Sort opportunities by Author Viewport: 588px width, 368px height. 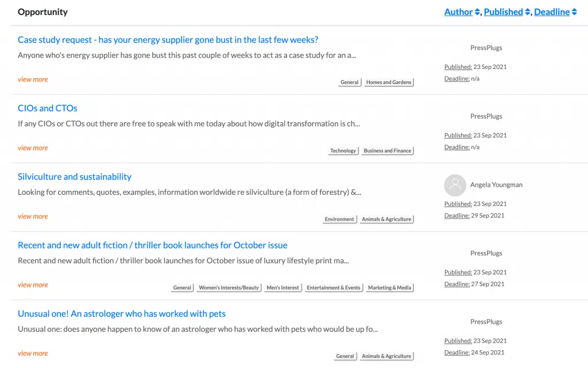click(x=458, y=12)
